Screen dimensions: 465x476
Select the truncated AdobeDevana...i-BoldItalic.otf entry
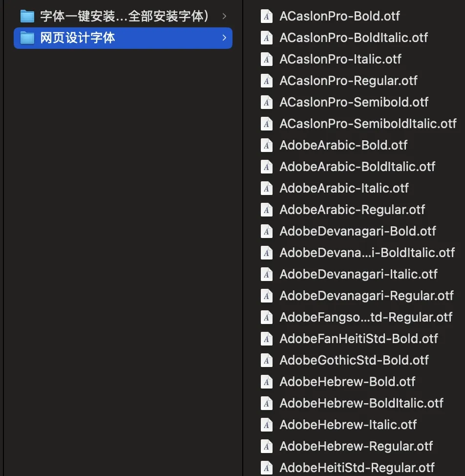click(x=367, y=253)
